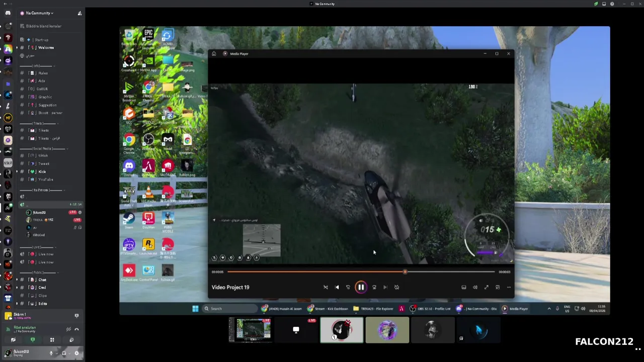Screen dimensions: 644x362
Task: Skip to previous track in Media Player
Action: 337,287
